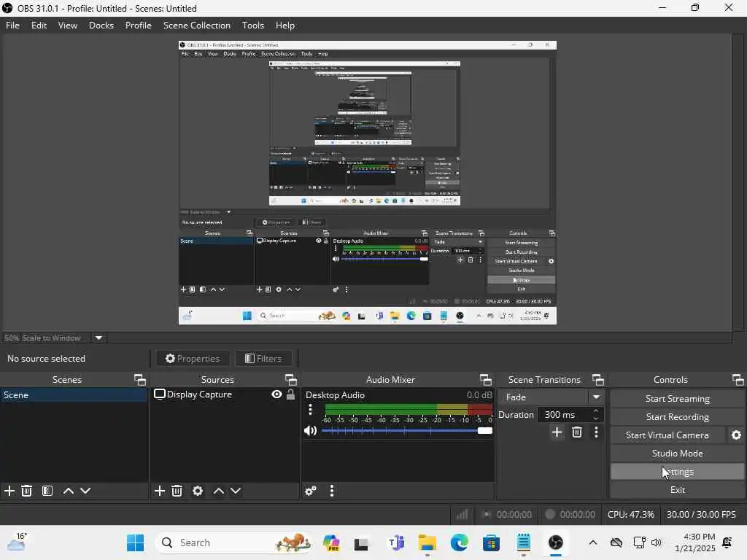
Task: Click the preview canvas display capture
Action: click(368, 183)
